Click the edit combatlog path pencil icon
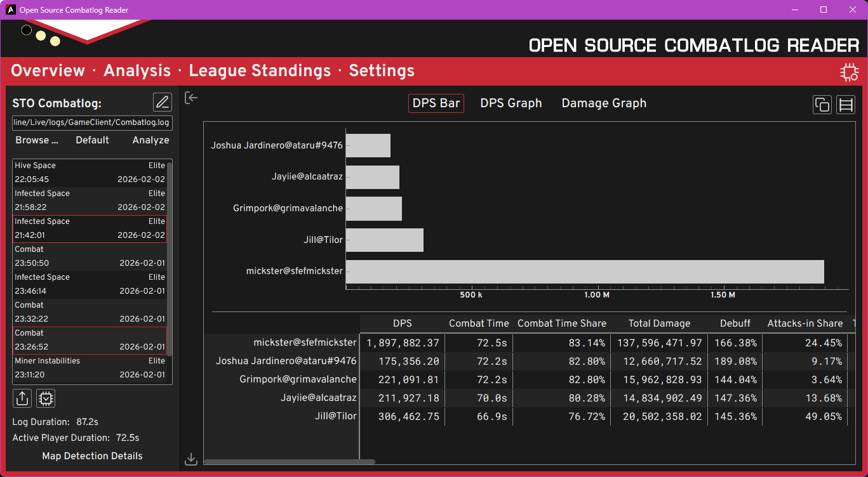Screen dimensions: 868x477 pos(163,102)
